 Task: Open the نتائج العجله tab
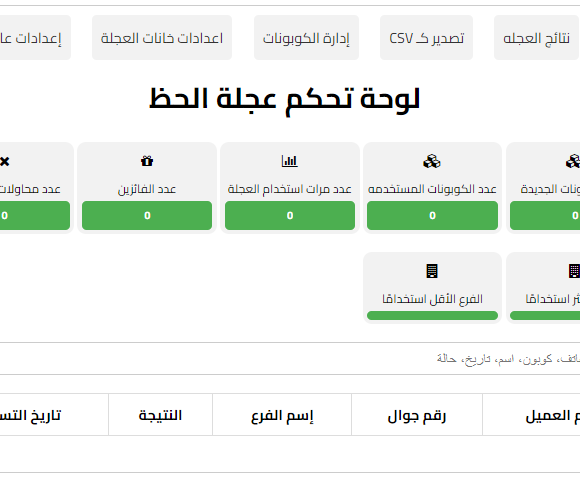pos(536,38)
